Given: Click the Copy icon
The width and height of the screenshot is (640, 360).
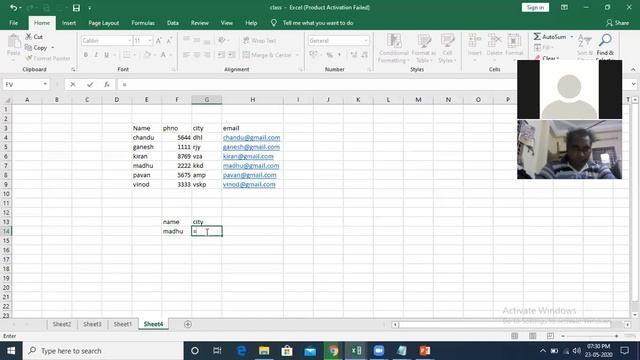Looking at the screenshot, I should pyautogui.click(x=29, y=48).
